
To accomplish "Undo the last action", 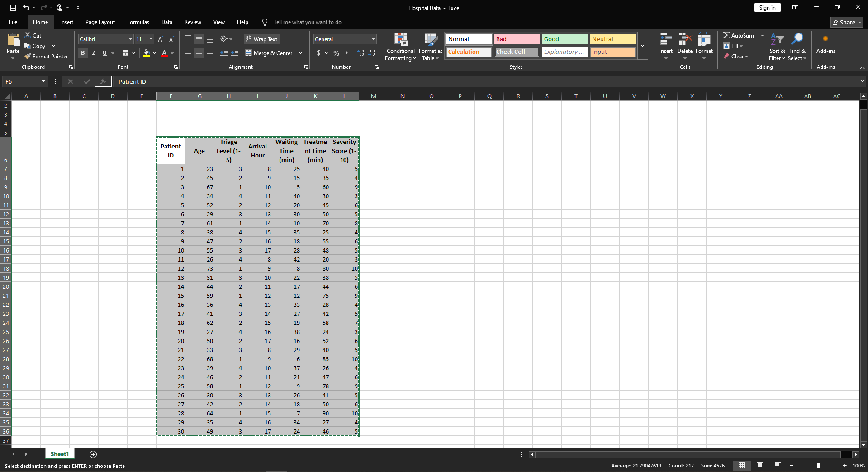I will pos(26,8).
